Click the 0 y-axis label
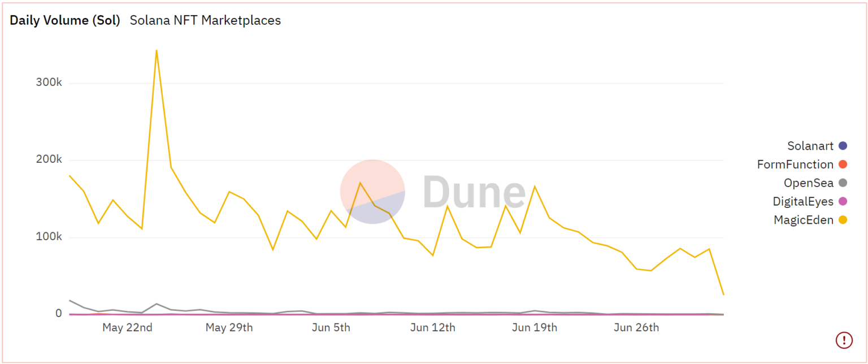Image resolution: width=868 pixels, height=364 pixels. tap(58, 313)
